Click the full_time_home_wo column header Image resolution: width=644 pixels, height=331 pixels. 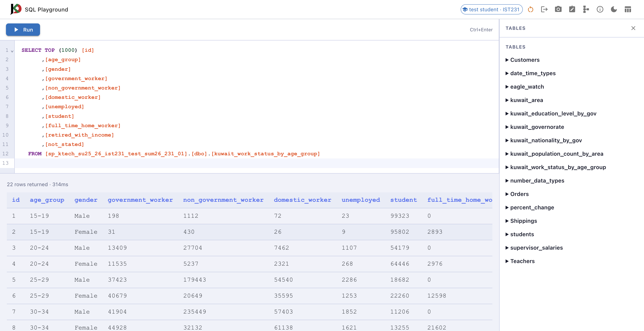click(x=460, y=200)
